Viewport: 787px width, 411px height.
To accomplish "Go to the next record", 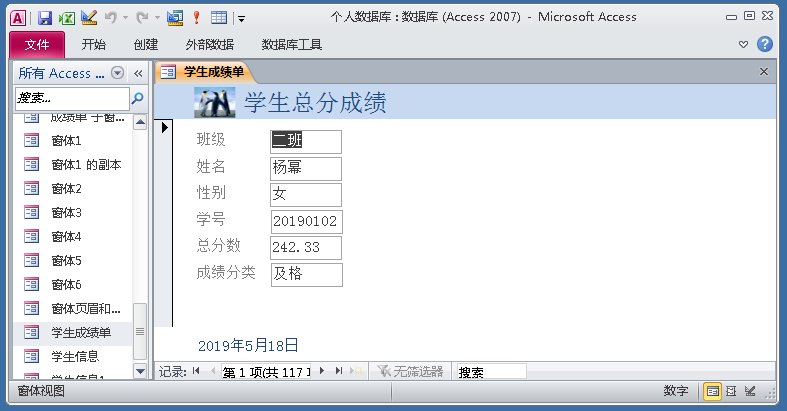I will [x=322, y=371].
